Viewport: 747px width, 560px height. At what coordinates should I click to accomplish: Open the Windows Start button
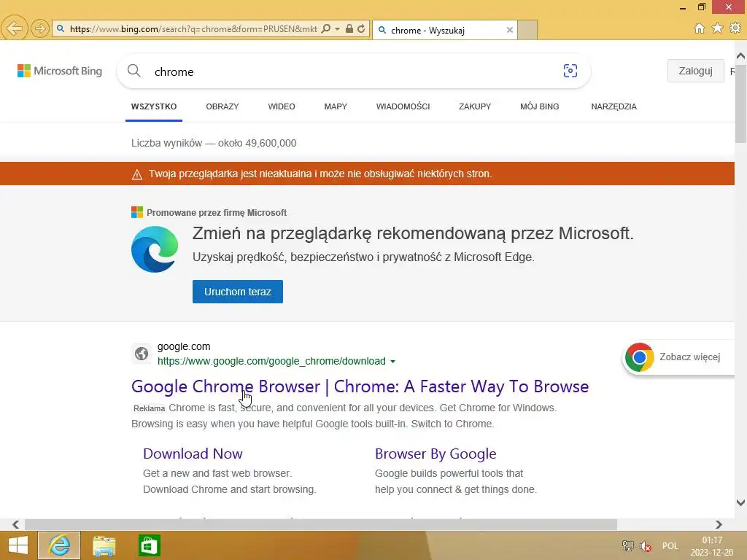pos(18,545)
